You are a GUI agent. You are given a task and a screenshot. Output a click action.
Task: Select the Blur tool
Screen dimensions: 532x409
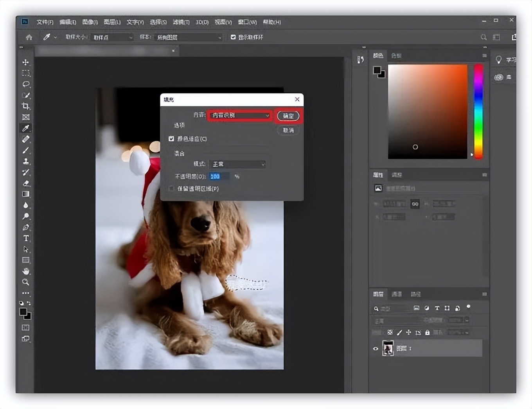[26, 205]
